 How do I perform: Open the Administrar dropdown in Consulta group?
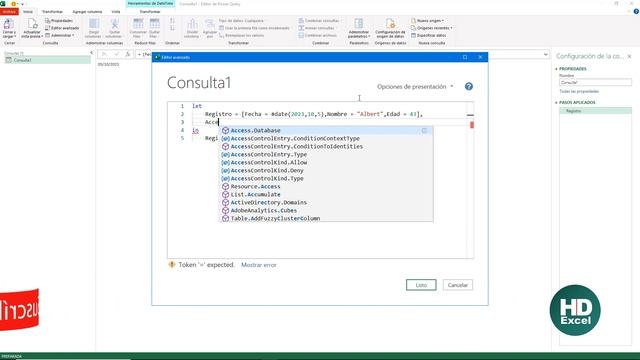point(60,35)
